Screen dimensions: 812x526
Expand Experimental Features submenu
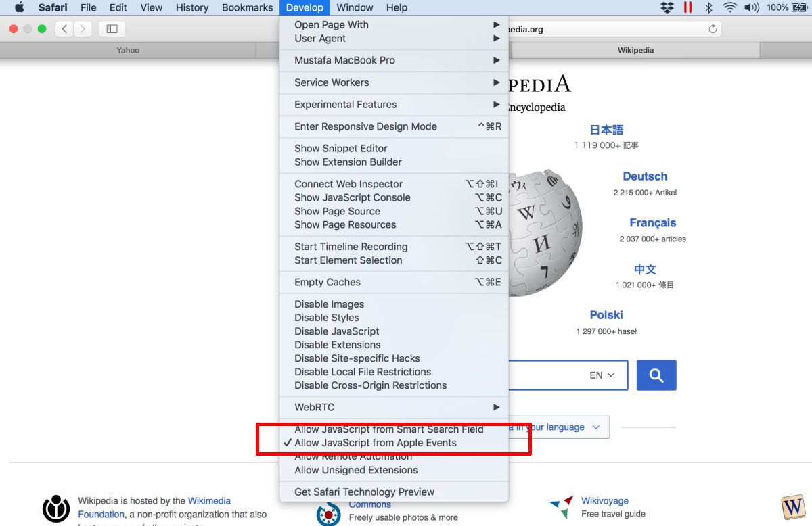tap(394, 105)
